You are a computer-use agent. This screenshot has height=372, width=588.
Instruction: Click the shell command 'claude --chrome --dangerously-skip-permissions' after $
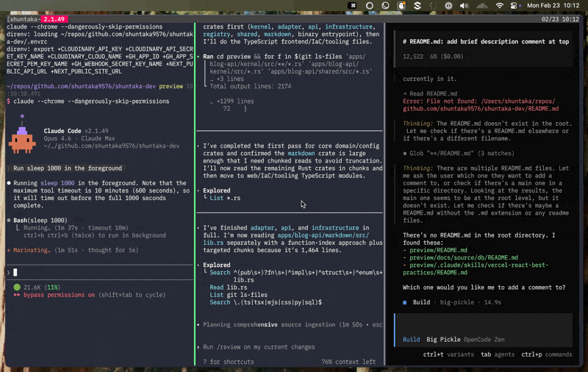pos(91,101)
